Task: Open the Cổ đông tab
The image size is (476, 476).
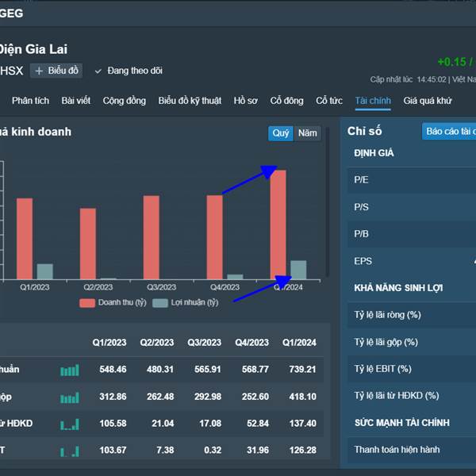Action: 287,101
